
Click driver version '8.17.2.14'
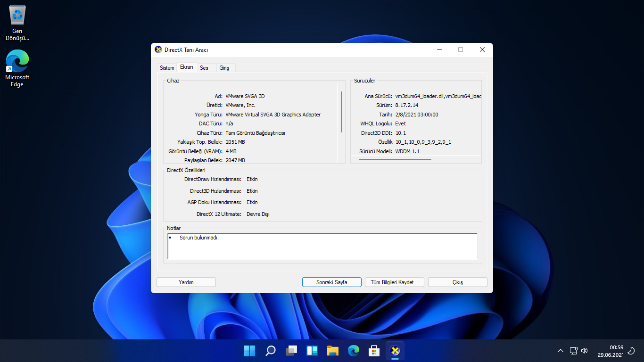(x=406, y=105)
